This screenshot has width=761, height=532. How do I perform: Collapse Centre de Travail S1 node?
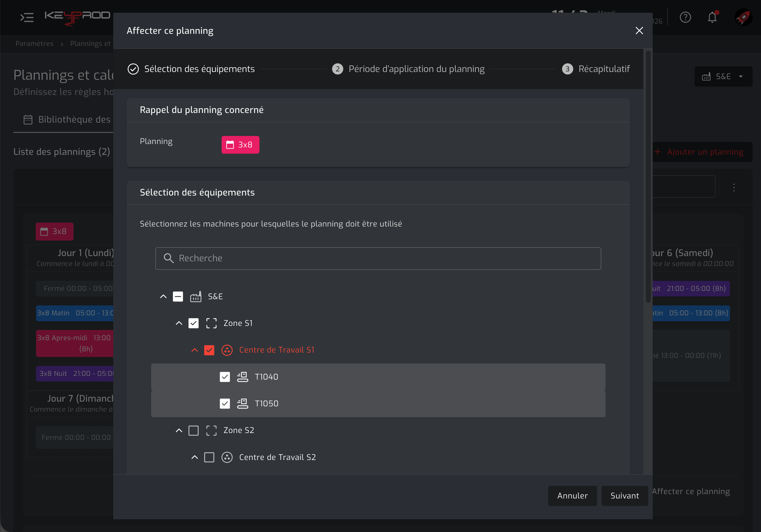195,350
